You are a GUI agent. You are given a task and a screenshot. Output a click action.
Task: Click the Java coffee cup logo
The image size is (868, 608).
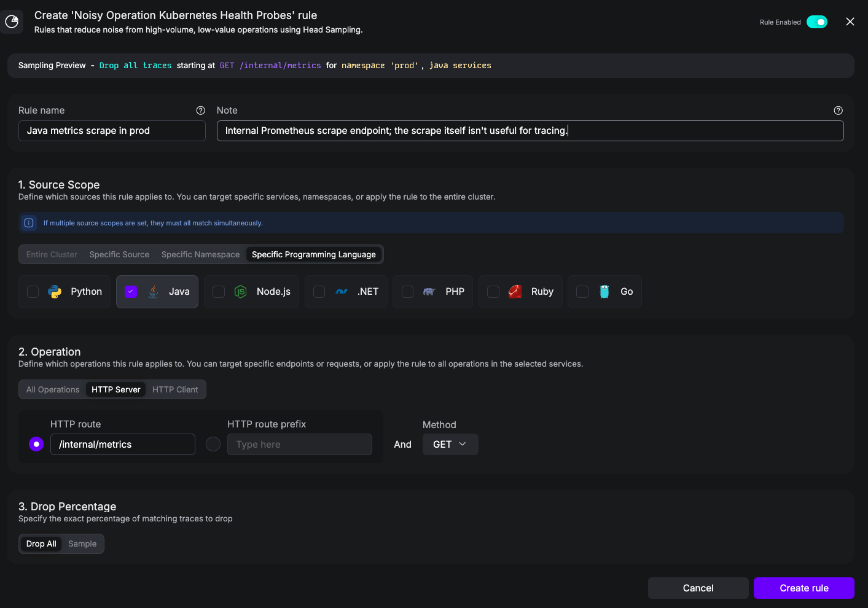(154, 292)
